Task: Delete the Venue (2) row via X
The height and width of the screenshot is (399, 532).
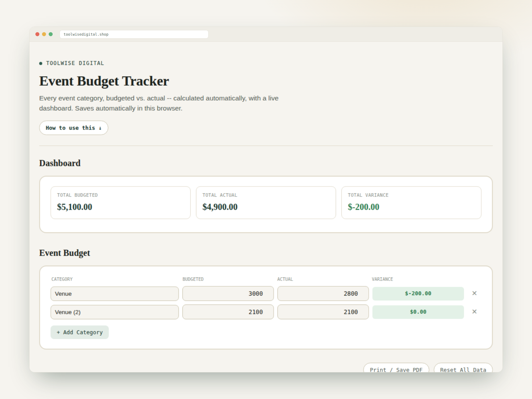Action: point(474,311)
